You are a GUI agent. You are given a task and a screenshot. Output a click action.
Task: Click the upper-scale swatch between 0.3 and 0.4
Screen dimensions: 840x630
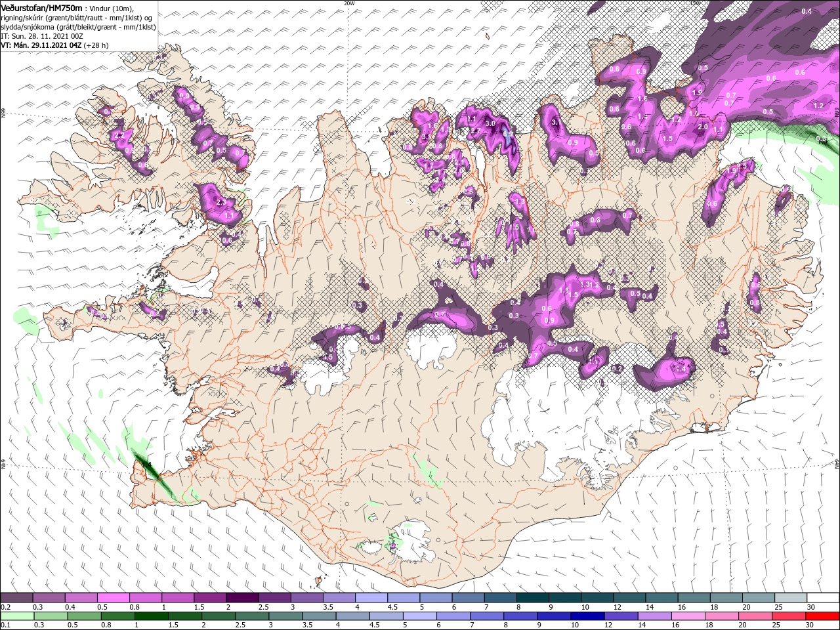49,598
